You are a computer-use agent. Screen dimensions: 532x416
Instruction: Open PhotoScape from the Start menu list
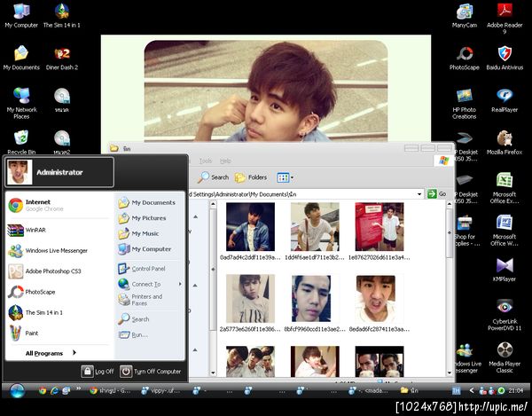59,292
